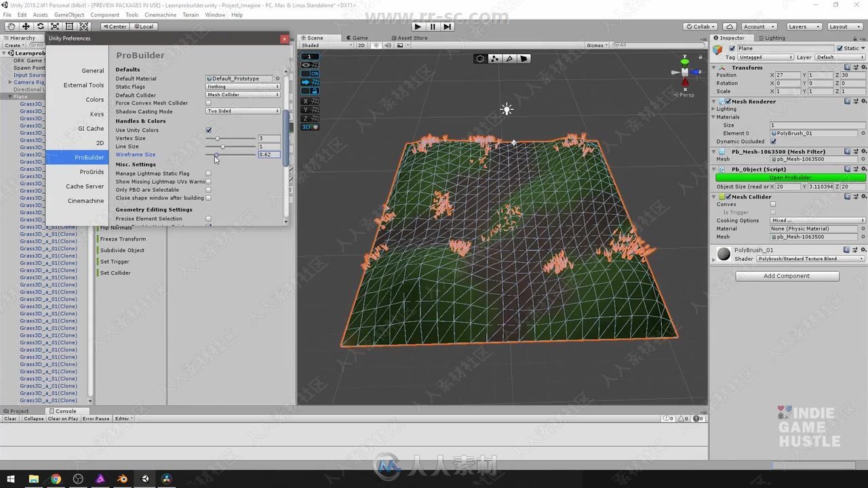Open the Cinemachine menu
The width and height of the screenshot is (868, 488).
click(161, 15)
